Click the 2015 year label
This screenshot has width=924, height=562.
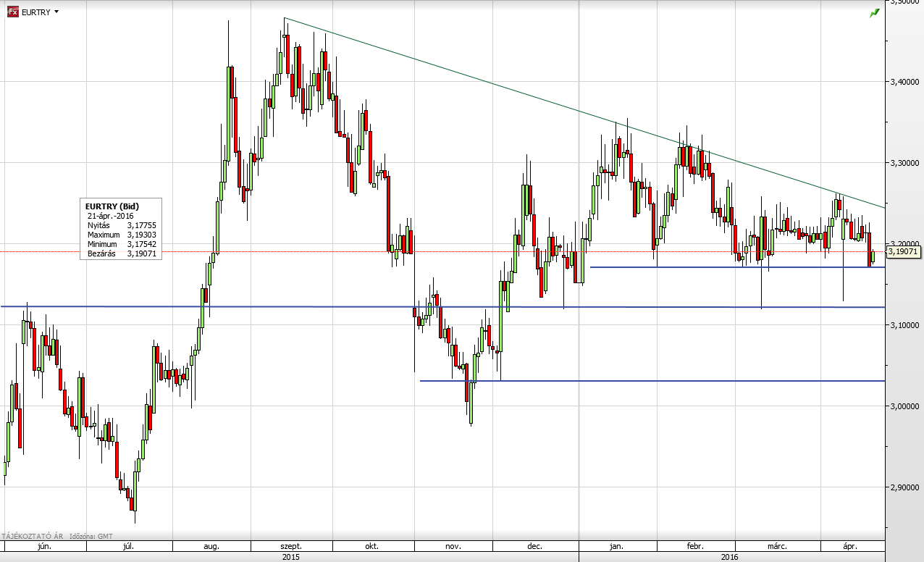(x=290, y=557)
